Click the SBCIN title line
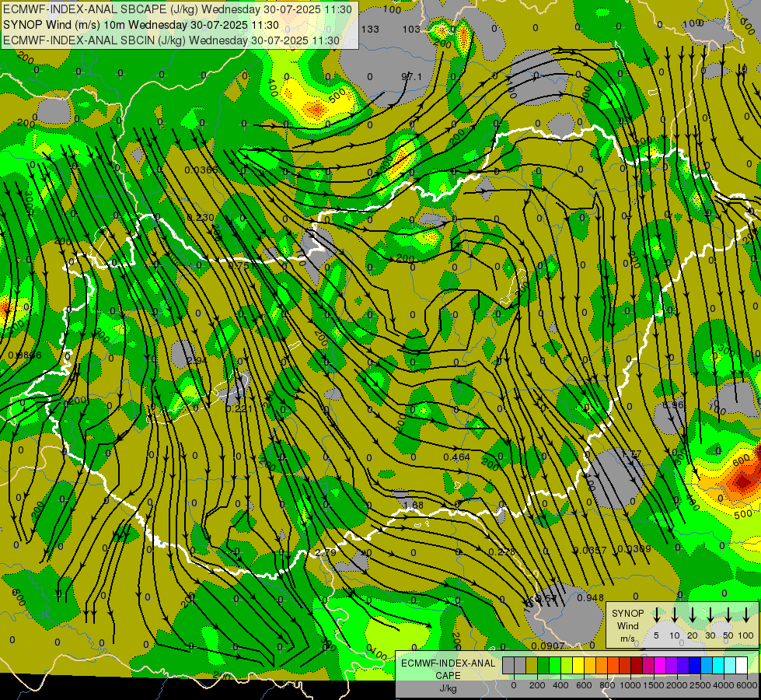The height and width of the screenshot is (700, 761). 171,40
